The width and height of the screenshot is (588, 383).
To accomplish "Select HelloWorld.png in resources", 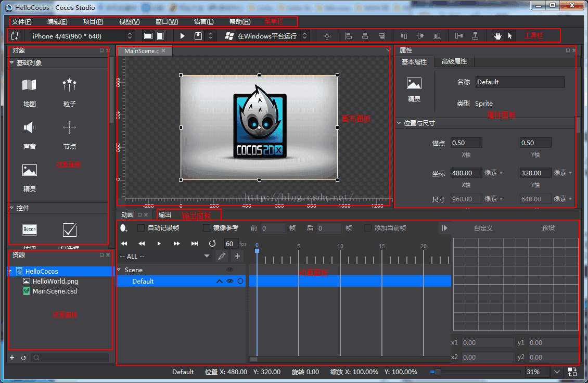I will pos(55,281).
